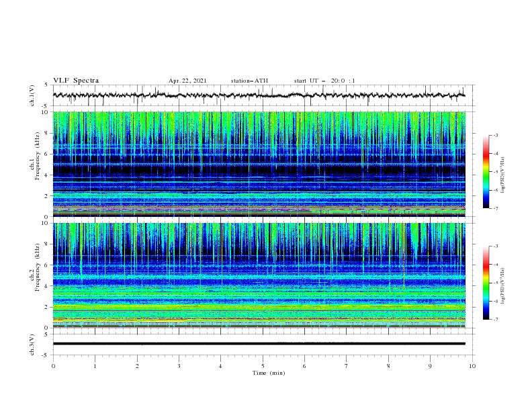Click the ch.1 colorbar "log(PSD)(V²/Hz)" label
532x411 pixels.
click(x=503, y=175)
